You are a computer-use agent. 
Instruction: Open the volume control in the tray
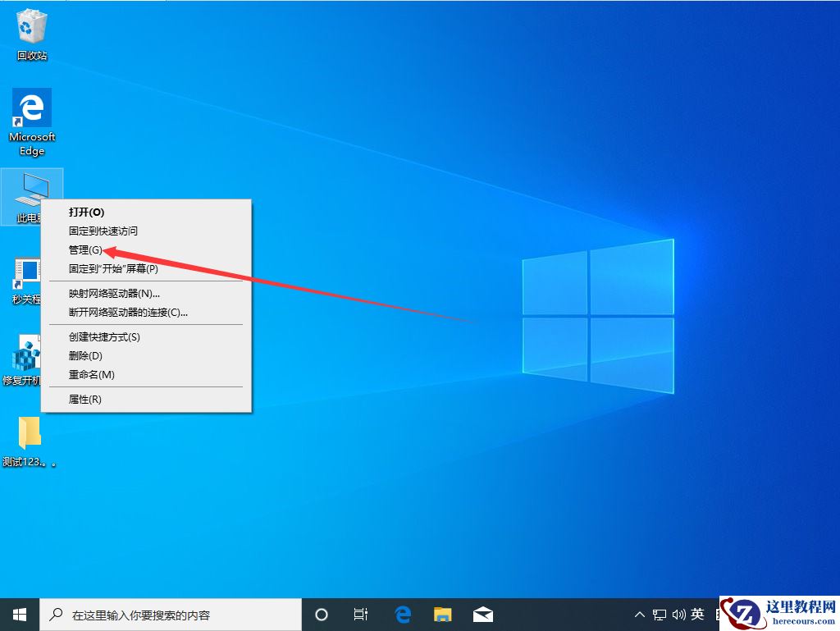pos(678,614)
